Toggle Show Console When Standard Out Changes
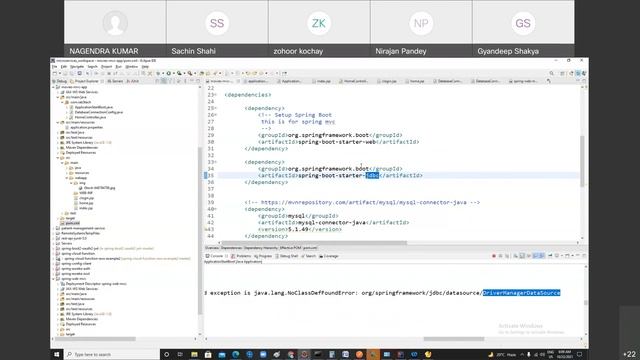This screenshot has height=360, width=640. [535, 256]
